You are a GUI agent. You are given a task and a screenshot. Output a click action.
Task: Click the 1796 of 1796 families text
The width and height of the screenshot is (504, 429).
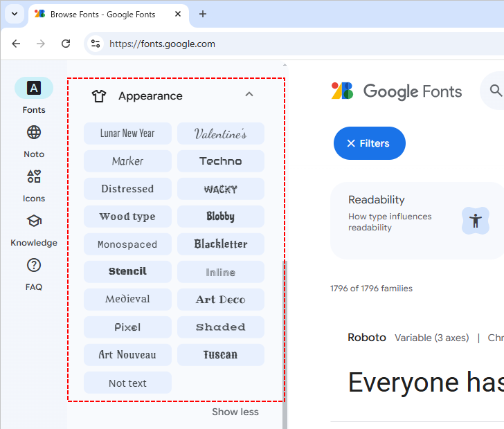pyautogui.click(x=371, y=289)
